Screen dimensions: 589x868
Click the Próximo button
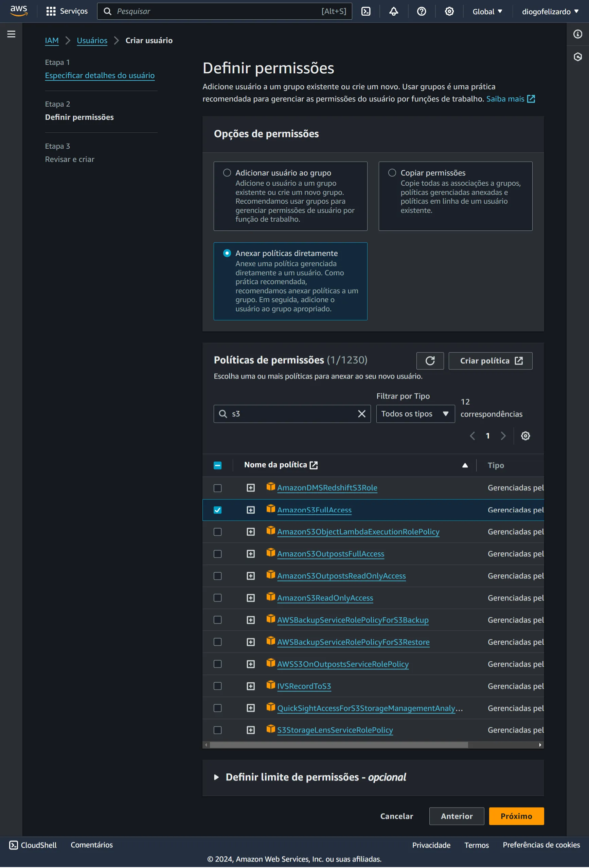tap(516, 816)
